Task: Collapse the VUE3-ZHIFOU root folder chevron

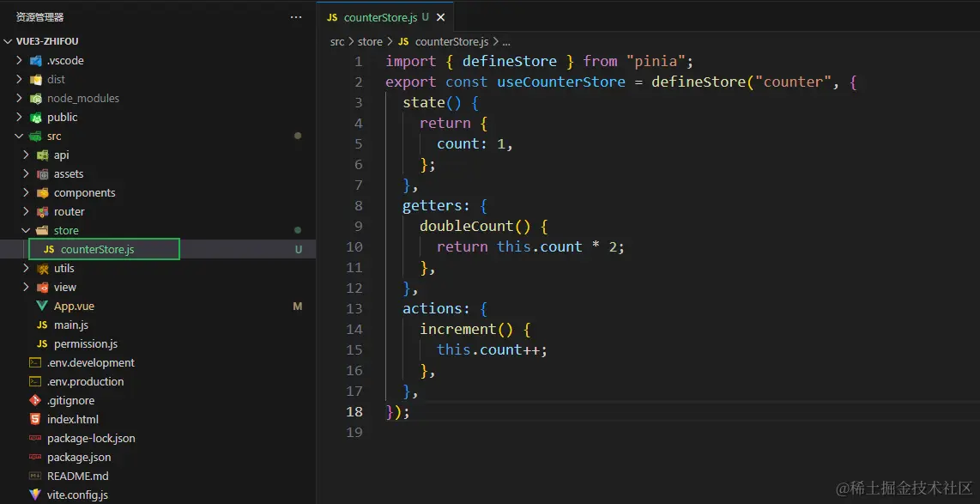Action: (8, 41)
